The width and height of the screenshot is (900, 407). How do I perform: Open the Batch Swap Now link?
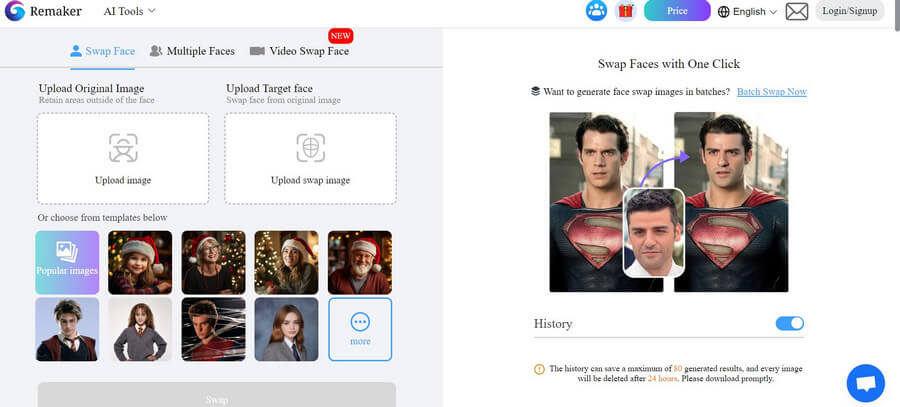pyautogui.click(x=771, y=92)
